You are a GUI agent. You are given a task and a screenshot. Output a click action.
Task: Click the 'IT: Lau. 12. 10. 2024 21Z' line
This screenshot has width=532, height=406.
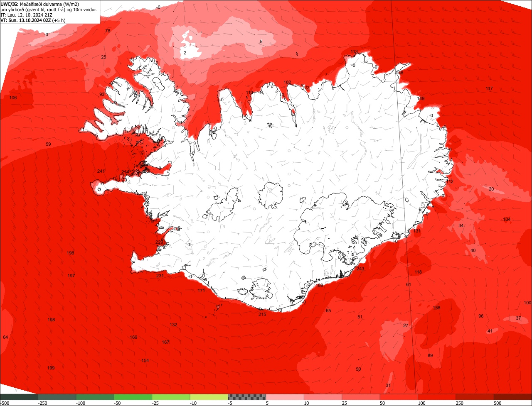[26, 15]
